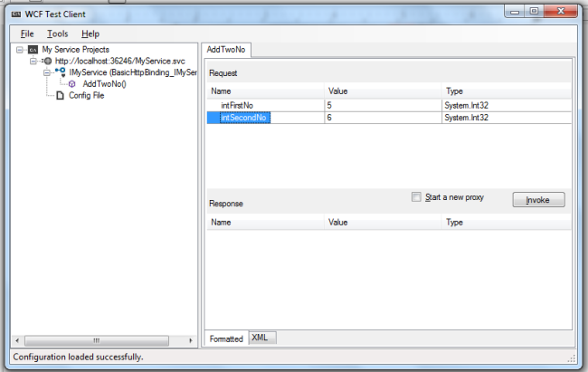Select IMyService (BasicHttpBinding_IMySer… tree item

coord(133,72)
